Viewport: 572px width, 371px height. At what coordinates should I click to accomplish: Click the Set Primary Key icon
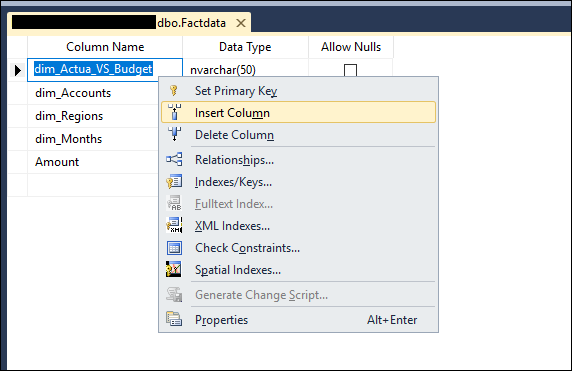174,90
